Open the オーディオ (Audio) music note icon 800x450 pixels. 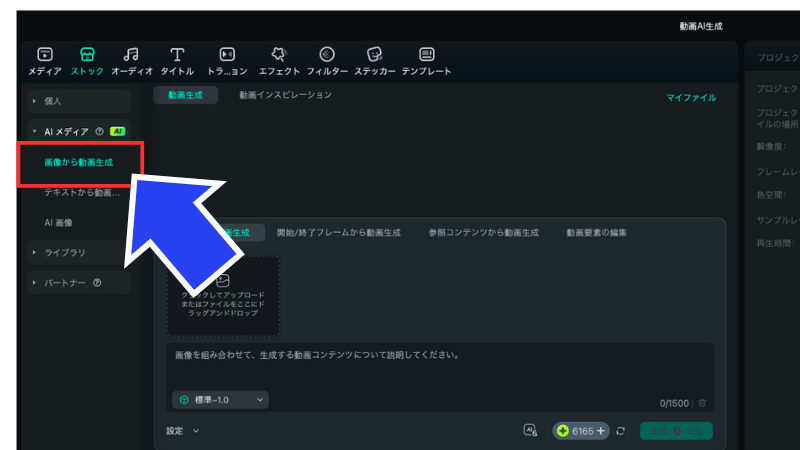click(x=131, y=55)
